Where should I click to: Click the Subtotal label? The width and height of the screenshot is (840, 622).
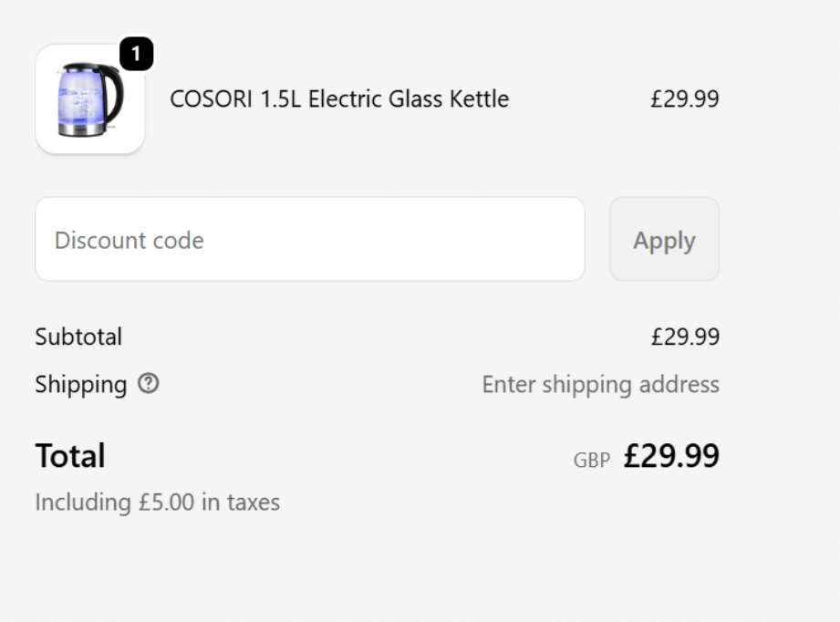78,337
